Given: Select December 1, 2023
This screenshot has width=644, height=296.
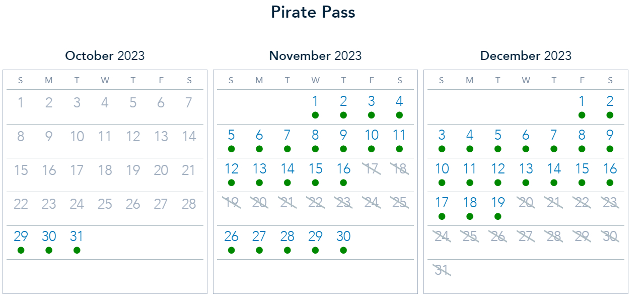Looking at the screenshot, I should point(582,102).
